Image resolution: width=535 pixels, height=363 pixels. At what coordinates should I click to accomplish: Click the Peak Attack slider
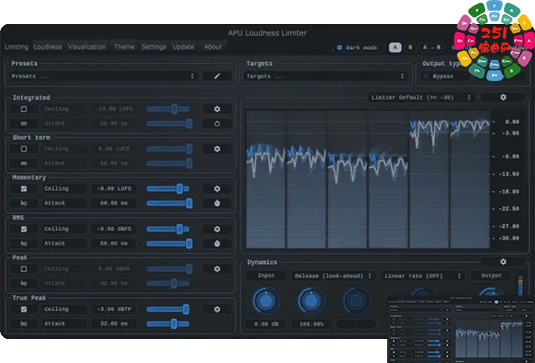click(x=168, y=284)
